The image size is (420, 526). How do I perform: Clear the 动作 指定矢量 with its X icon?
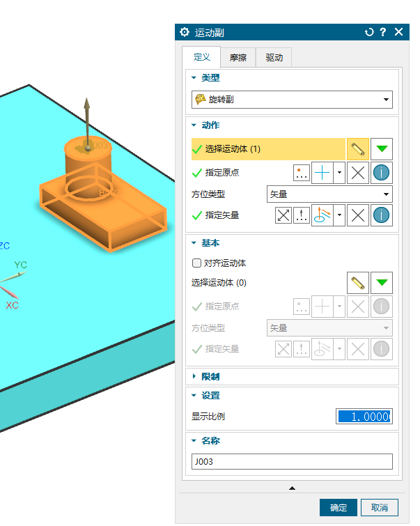pyautogui.click(x=358, y=215)
